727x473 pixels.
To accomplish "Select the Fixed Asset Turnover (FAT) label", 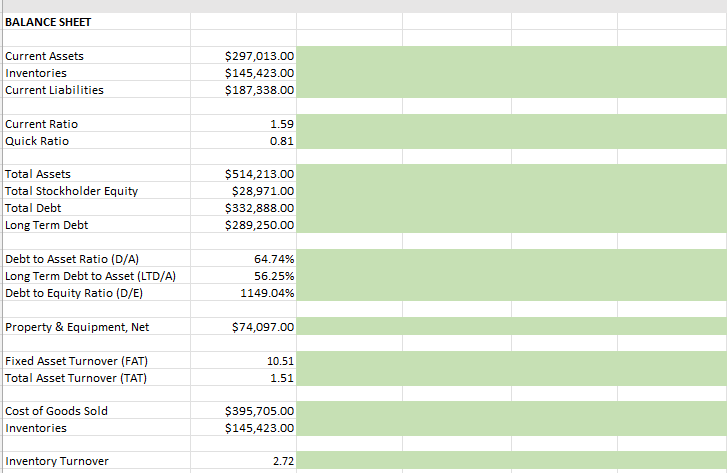I will click(96, 360).
